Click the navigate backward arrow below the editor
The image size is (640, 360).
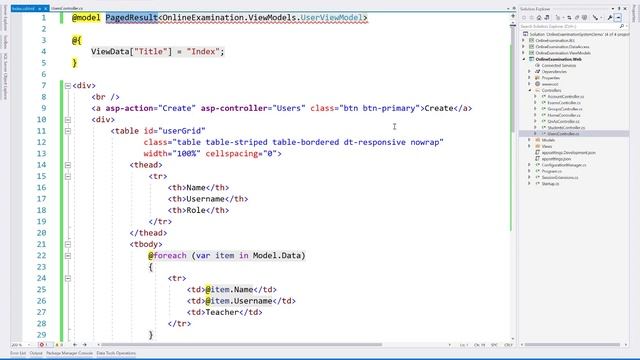point(75,345)
